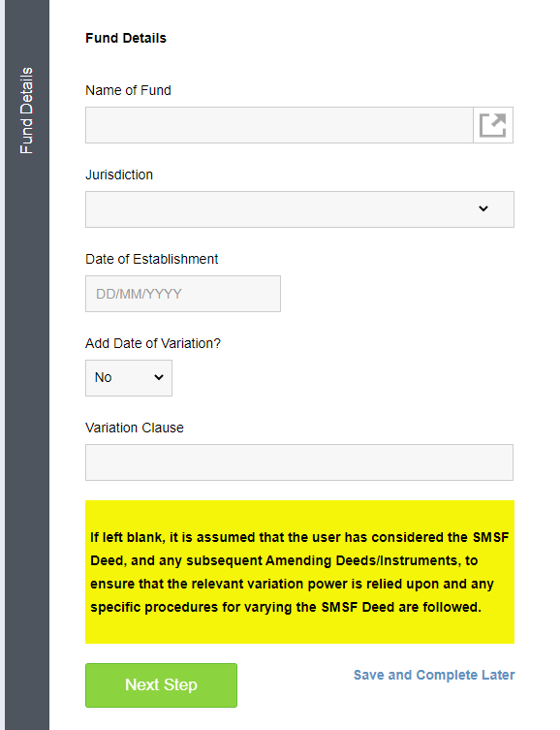Click the Fund Details heading
560x730 pixels.
click(126, 38)
